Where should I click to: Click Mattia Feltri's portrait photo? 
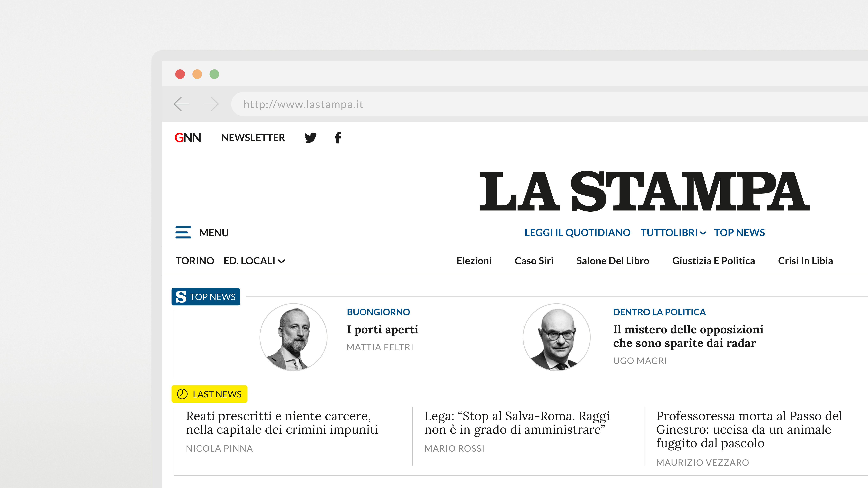point(293,337)
